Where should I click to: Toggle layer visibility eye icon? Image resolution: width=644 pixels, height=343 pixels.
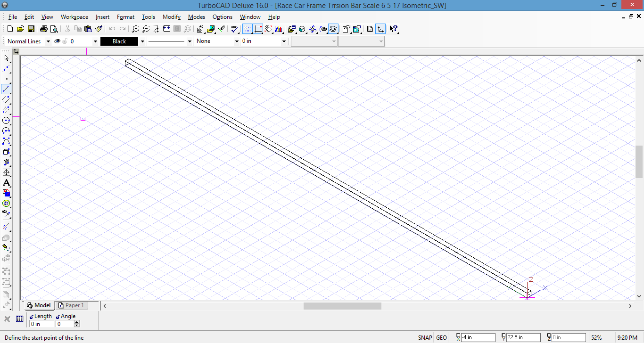click(x=58, y=41)
